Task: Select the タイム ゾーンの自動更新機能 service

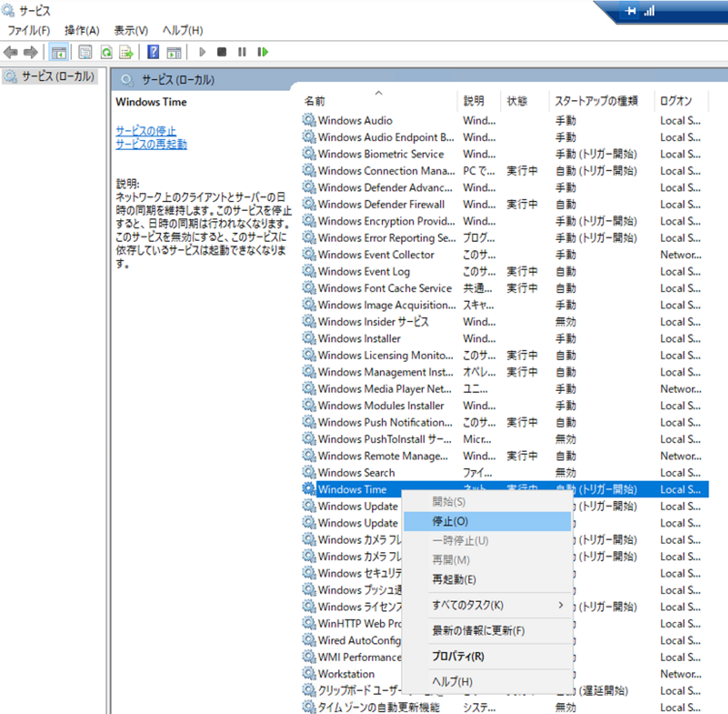Action: click(x=505, y=707)
